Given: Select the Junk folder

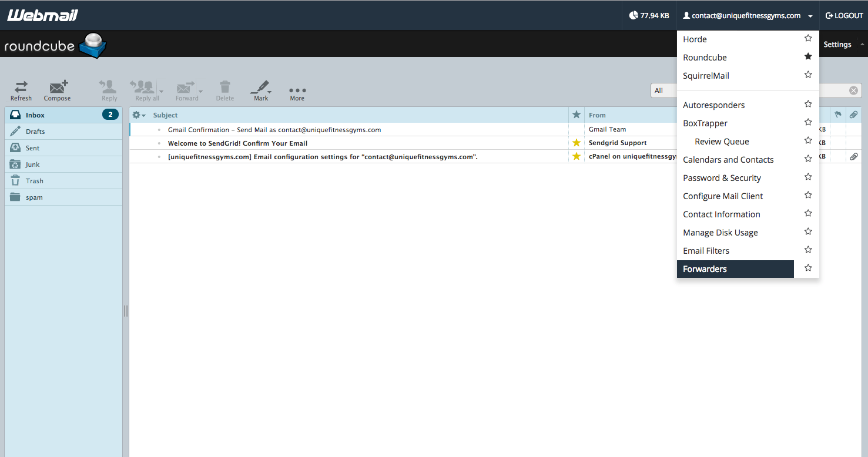Looking at the screenshot, I should 63,164.
